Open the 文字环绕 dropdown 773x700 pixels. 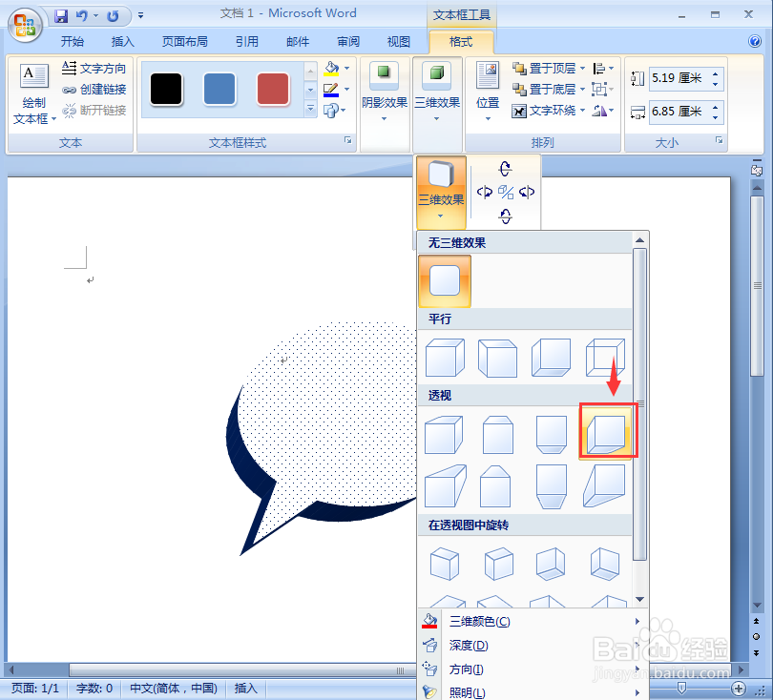[549, 111]
